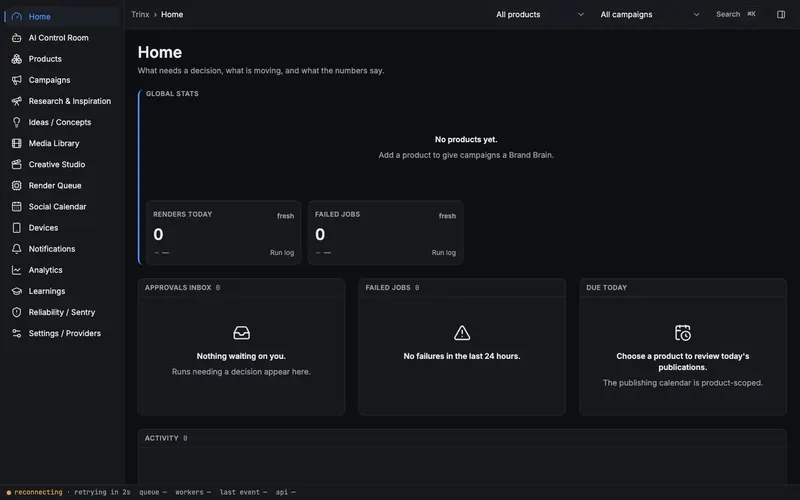Navigate to Campaigns
Image resolution: width=800 pixels, height=500 pixels.
pos(62,80)
